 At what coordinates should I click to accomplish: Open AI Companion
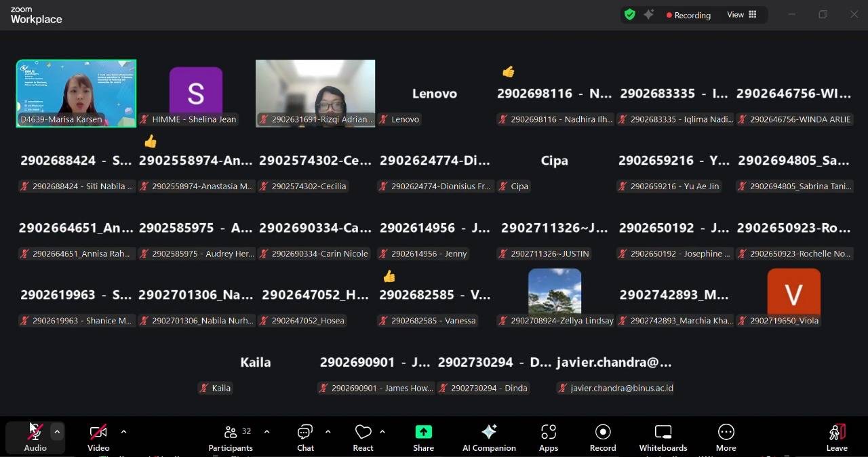[489, 437]
